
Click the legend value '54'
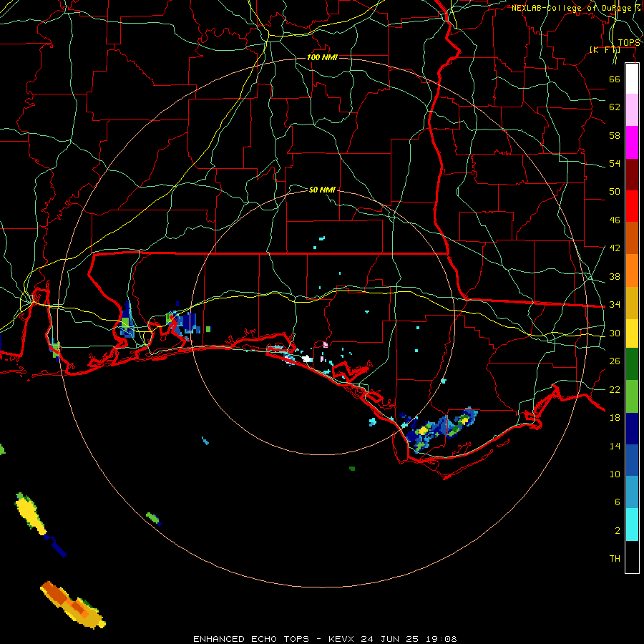(615, 163)
